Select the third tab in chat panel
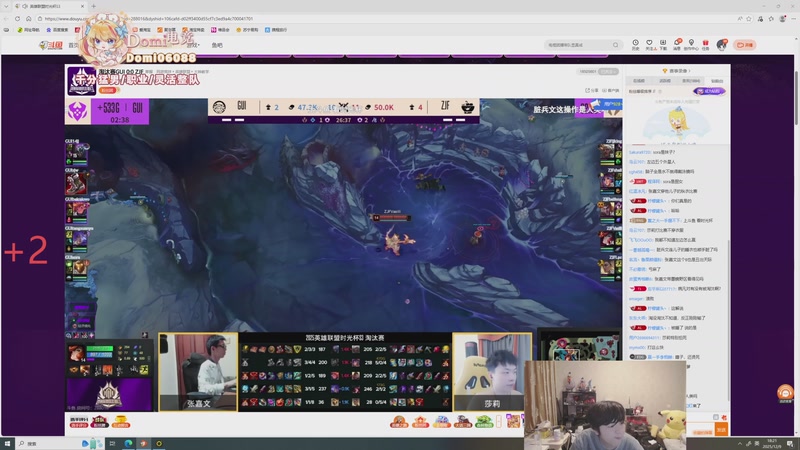Screen dimensions: 800x450 [691, 81]
